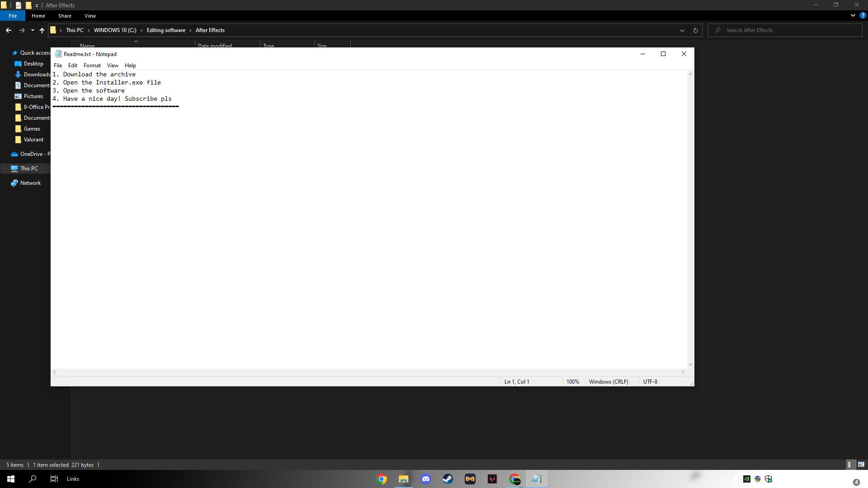
Task: Click the Explorer help question mark icon
Action: pyautogui.click(x=863, y=15)
